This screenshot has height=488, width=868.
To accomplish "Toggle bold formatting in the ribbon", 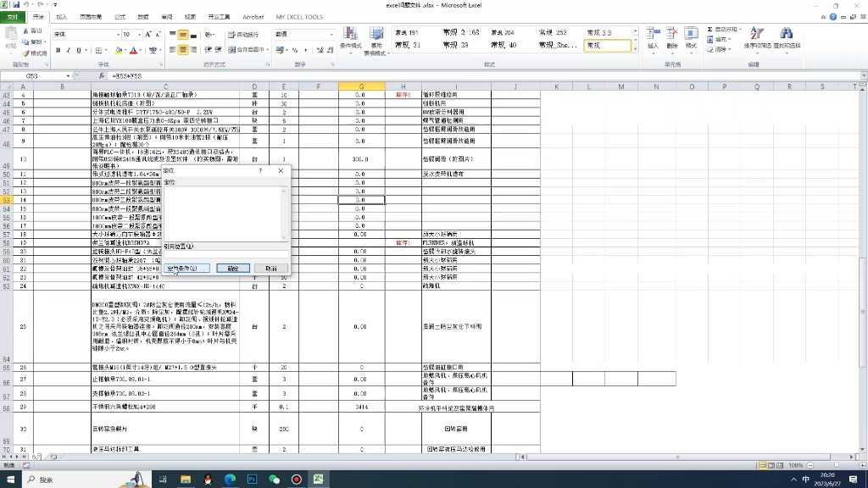I will 58,50.
